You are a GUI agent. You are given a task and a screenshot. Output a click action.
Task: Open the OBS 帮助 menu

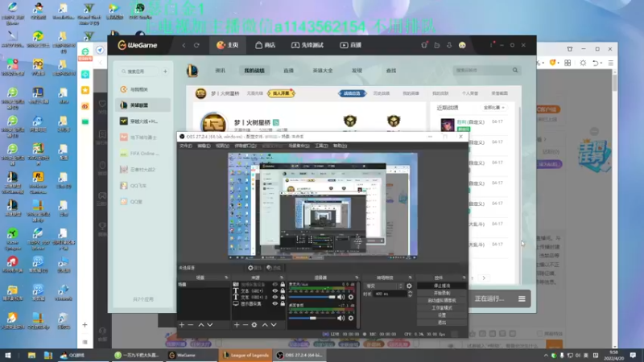coord(340,146)
